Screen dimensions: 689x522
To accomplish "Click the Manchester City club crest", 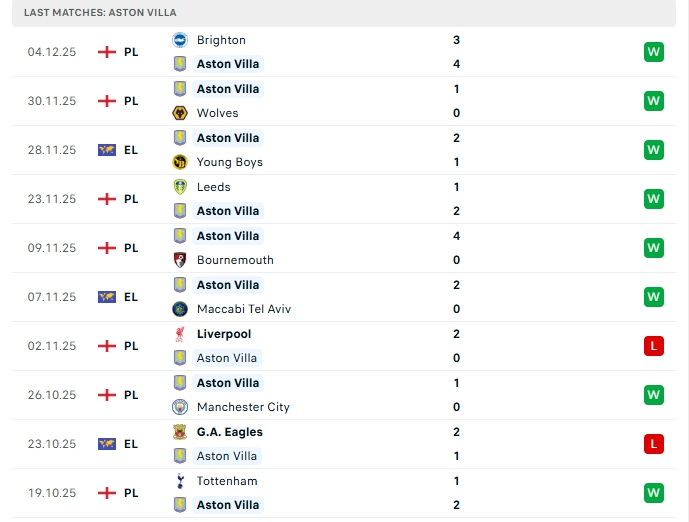I will [180, 407].
